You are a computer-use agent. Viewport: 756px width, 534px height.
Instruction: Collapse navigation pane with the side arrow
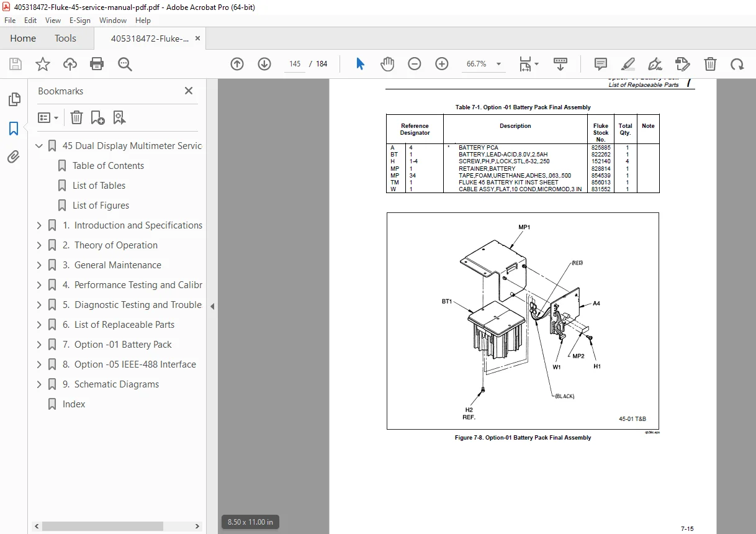click(212, 306)
